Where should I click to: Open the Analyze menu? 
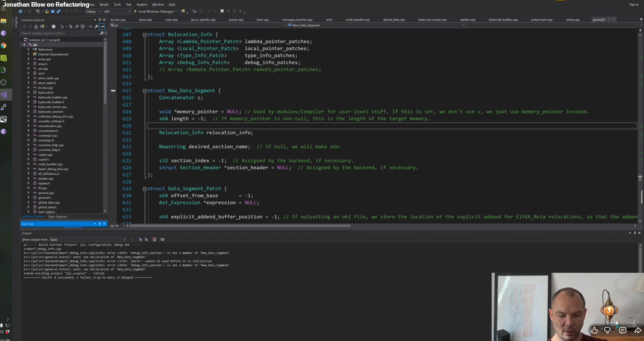tap(141, 4)
